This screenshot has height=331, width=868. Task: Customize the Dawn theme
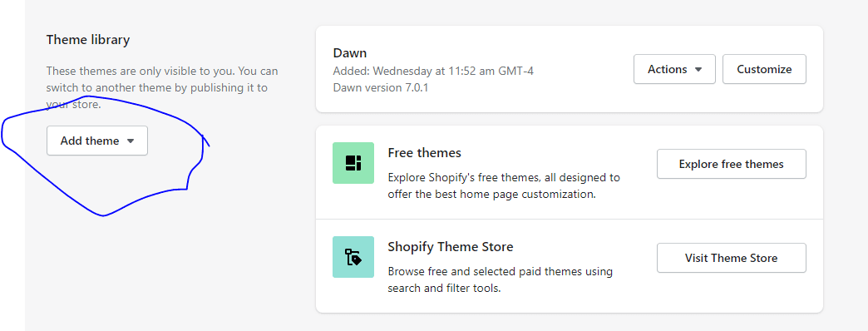[x=764, y=69]
